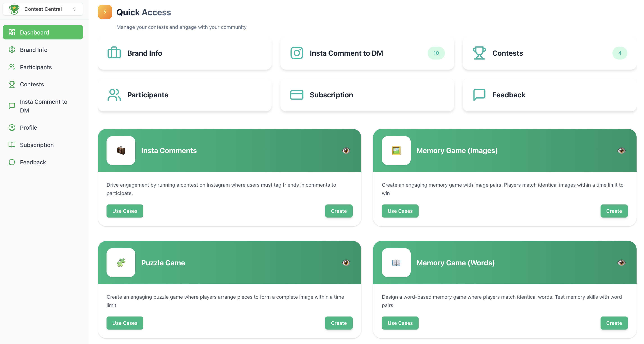Image resolution: width=644 pixels, height=344 pixels.
Task: Click Use Cases on Memory Game (Words)
Action: [x=400, y=323]
